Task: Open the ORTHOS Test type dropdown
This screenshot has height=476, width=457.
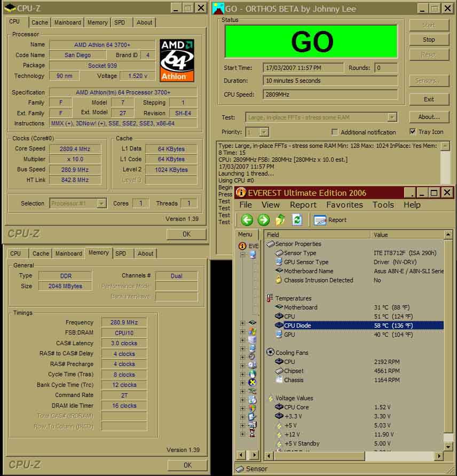Action: 392,117
